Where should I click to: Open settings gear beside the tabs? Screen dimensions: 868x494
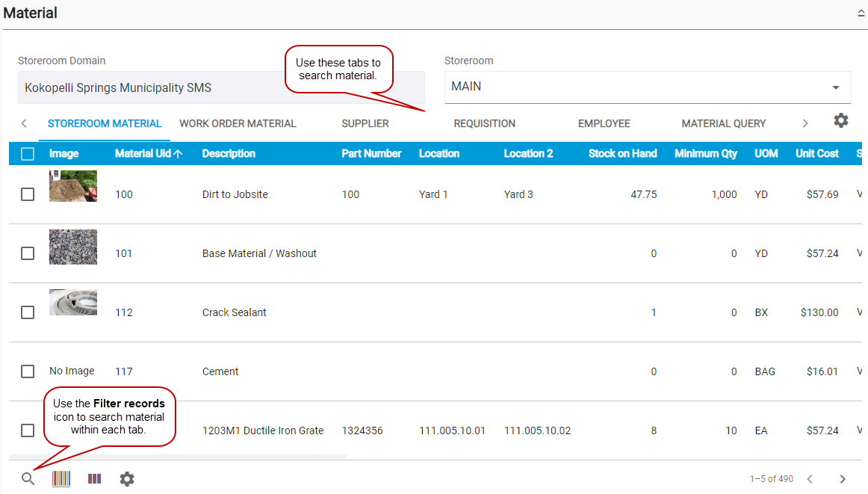[841, 120]
